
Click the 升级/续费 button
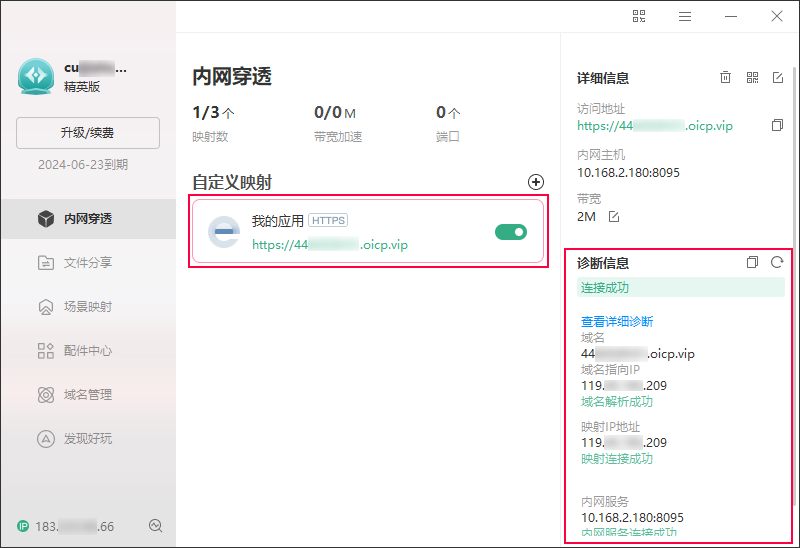[x=88, y=133]
